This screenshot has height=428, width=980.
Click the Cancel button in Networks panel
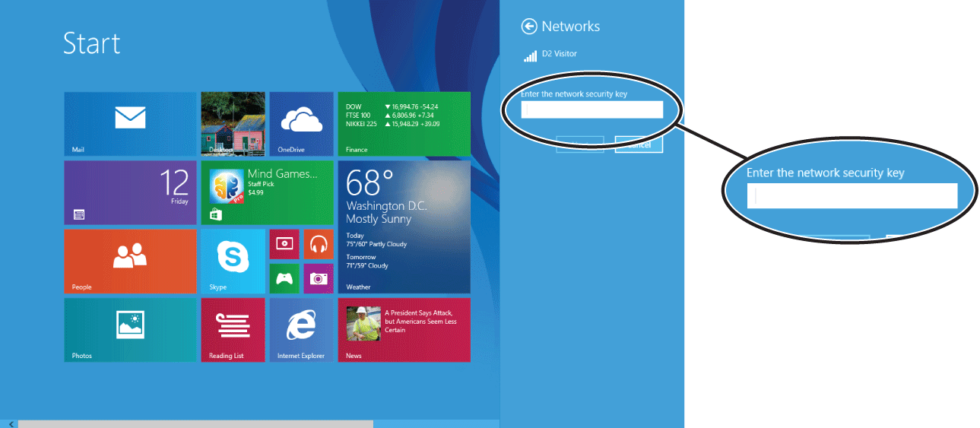(639, 144)
